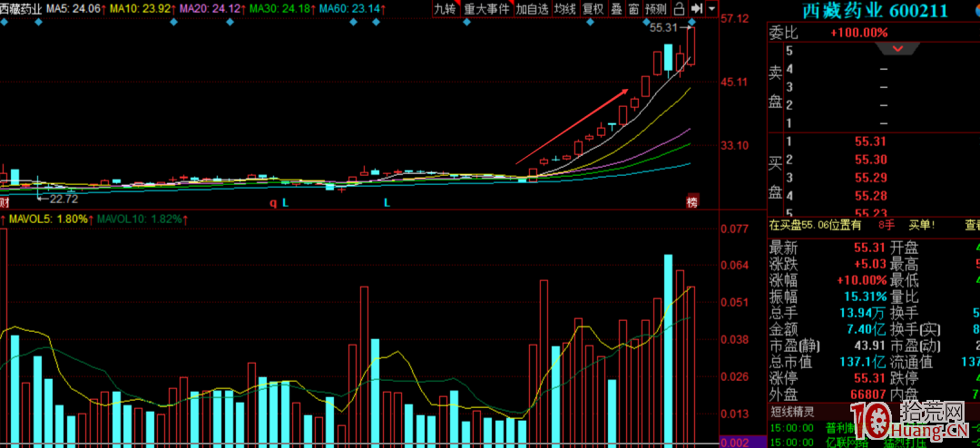Viewport: 980px width, 448px height.
Task: Click the 市盈(静) 43.91 value
Action: point(870,345)
